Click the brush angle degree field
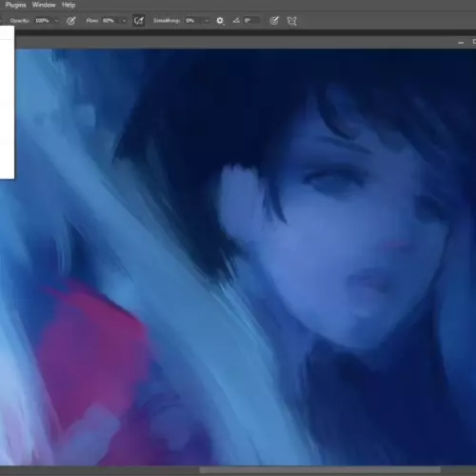This screenshot has height=476, width=476. (252, 21)
